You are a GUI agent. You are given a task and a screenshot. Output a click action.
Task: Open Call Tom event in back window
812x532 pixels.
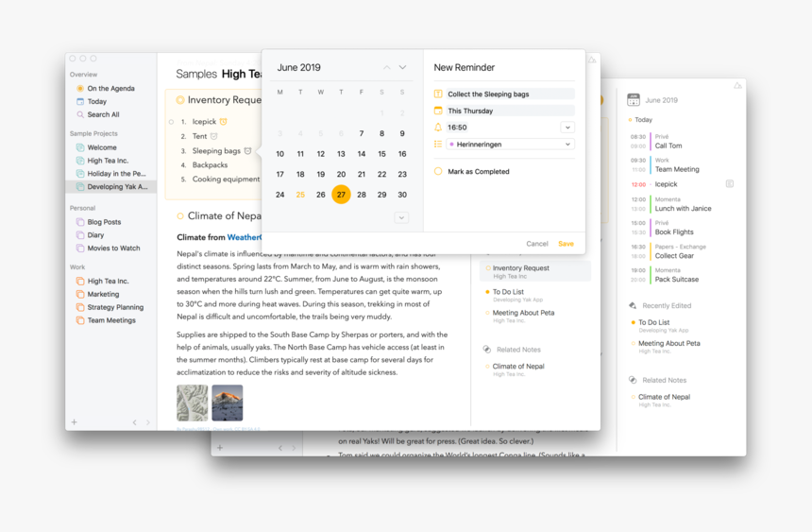[x=668, y=146]
